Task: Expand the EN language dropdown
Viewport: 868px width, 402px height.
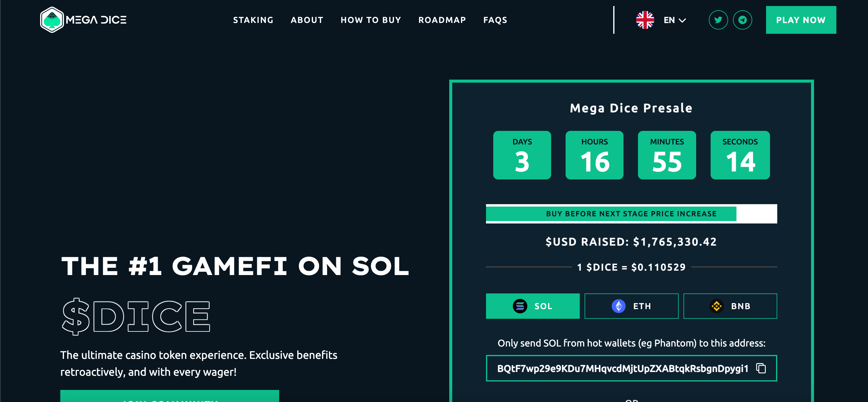Action: pyautogui.click(x=669, y=20)
